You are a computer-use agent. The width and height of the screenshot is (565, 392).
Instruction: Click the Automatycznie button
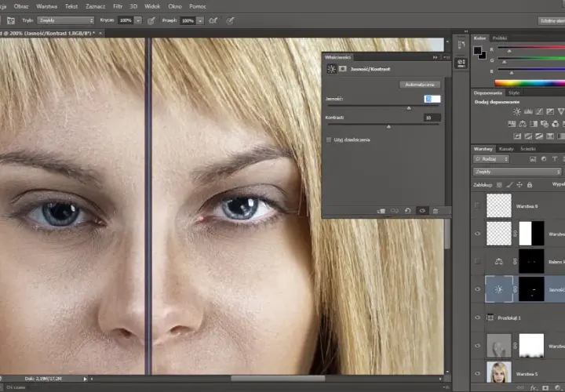click(420, 85)
